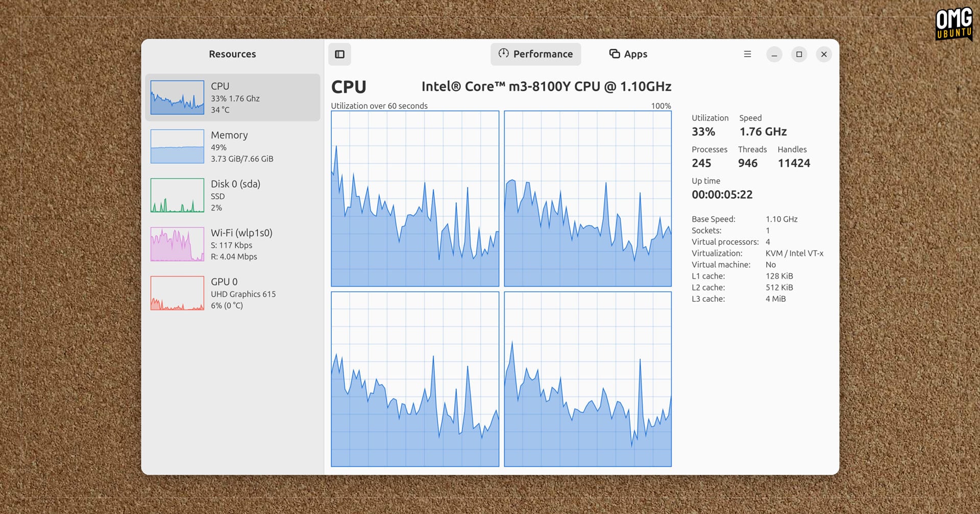Click the large CPU heading
The image size is (980, 514).
pos(349,87)
